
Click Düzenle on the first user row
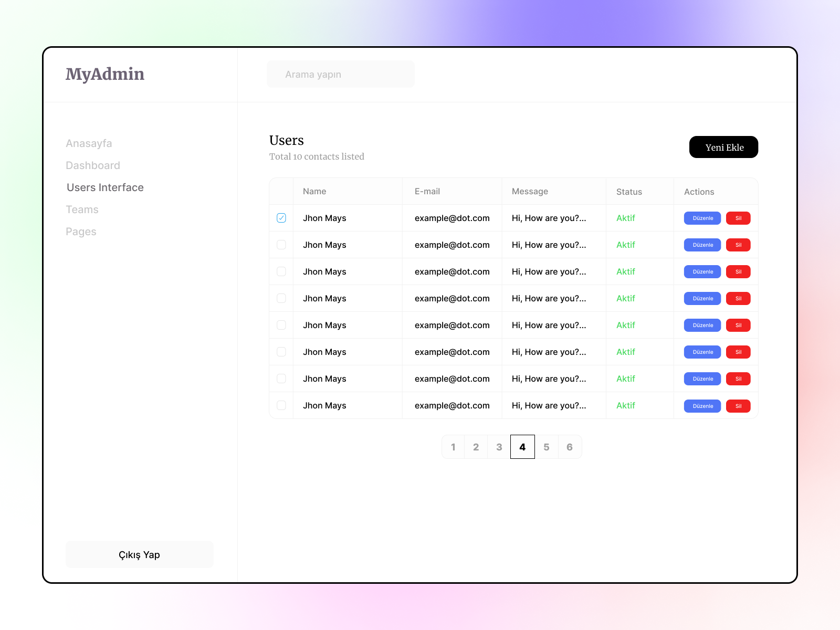tap(702, 218)
